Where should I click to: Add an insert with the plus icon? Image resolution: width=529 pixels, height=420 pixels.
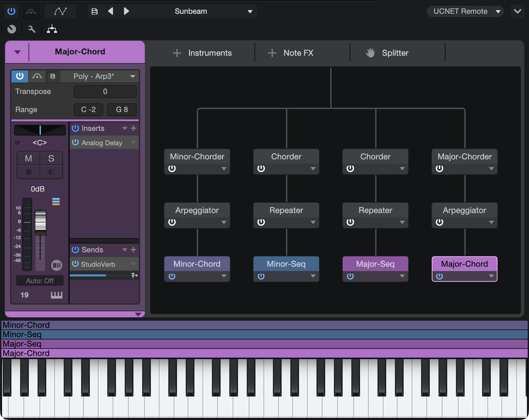point(133,128)
